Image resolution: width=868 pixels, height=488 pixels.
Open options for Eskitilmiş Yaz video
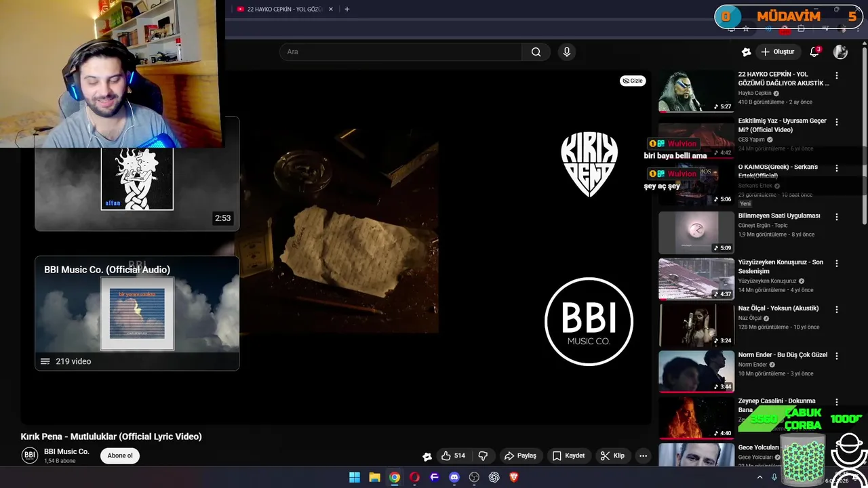tap(837, 122)
